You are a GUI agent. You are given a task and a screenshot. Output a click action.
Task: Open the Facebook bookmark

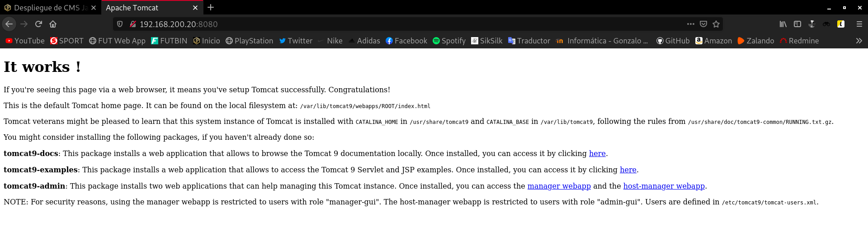click(406, 41)
